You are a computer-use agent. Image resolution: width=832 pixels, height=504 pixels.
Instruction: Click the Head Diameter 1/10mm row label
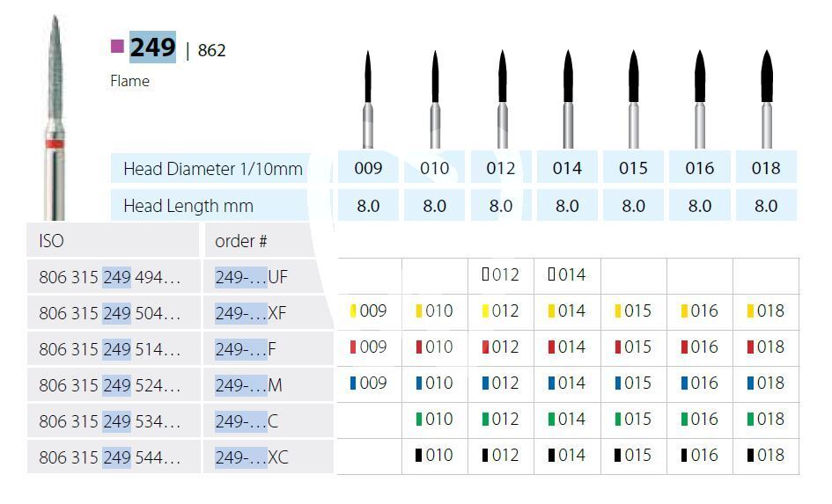click(x=212, y=168)
